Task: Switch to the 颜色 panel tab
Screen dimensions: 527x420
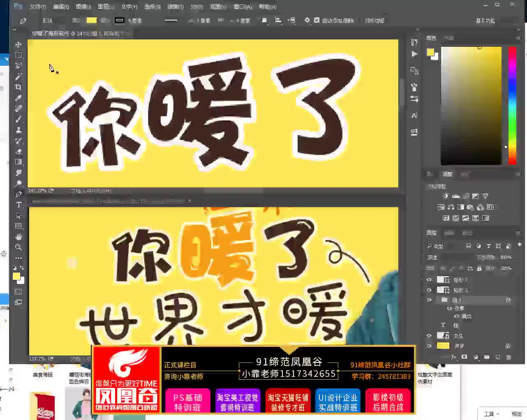Action: tap(431, 37)
